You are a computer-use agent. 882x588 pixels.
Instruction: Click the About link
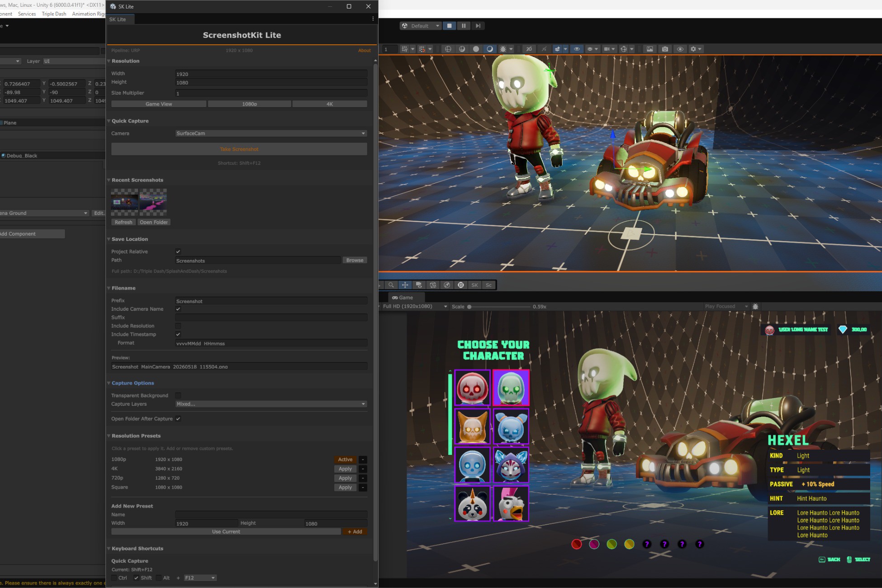[365, 50]
